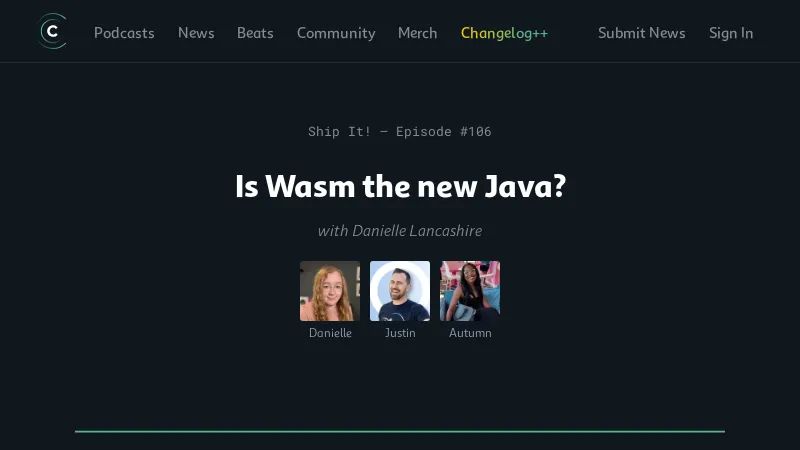Click the green horizontal divider line

(400, 431)
